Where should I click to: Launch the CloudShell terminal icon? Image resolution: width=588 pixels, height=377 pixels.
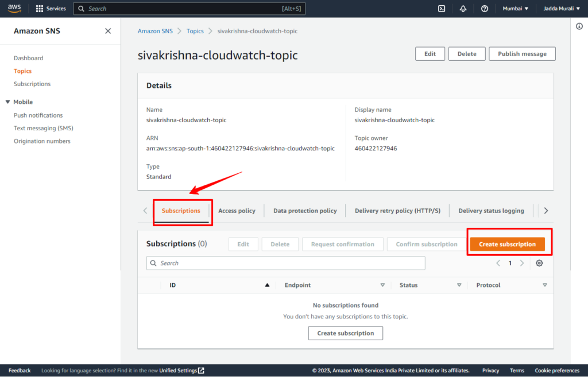click(x=442, y=8)
